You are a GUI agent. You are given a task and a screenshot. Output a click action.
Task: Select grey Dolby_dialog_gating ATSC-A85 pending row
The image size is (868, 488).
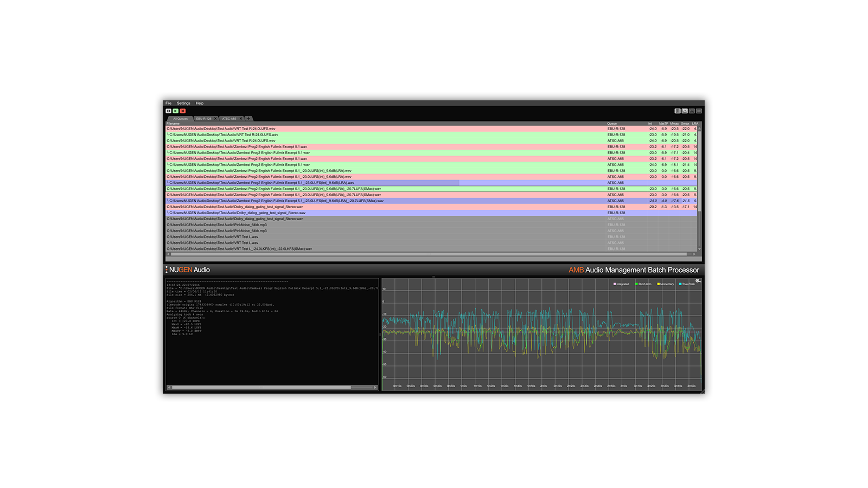click(431, 219)
